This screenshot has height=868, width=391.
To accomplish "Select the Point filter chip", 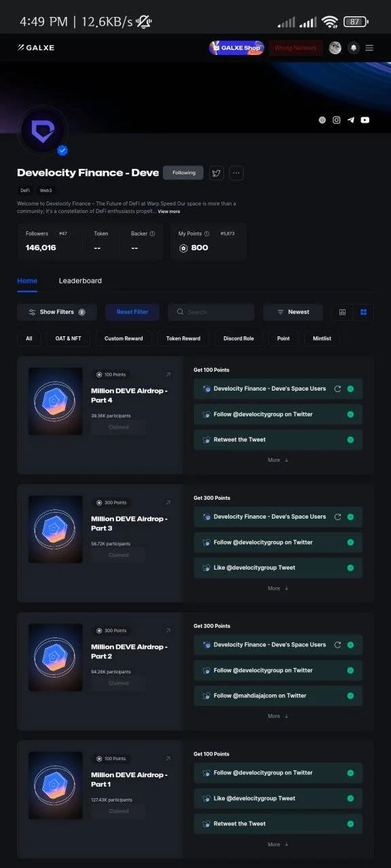I will coord(284,338).
